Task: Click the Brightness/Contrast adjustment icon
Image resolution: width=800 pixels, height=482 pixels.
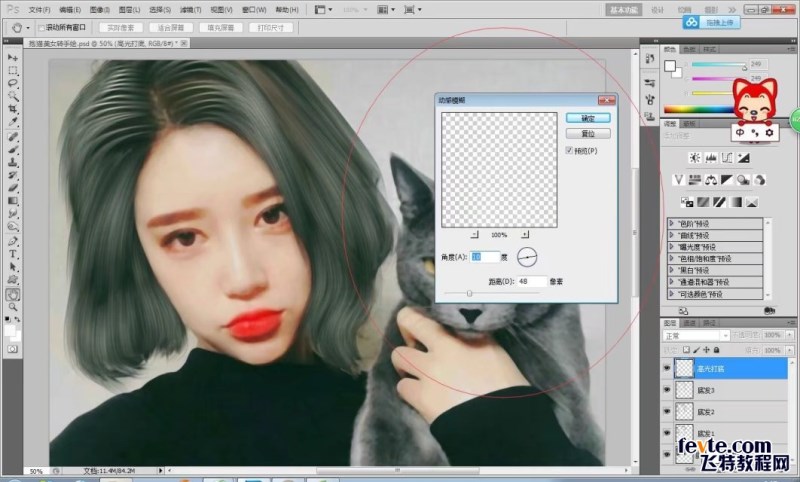Action: click(x=693, y=158)
